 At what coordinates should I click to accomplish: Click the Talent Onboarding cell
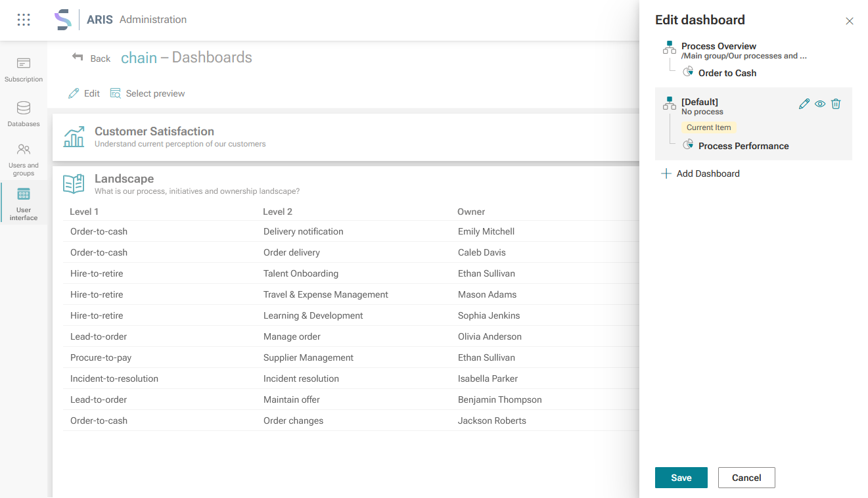(301, 273)
